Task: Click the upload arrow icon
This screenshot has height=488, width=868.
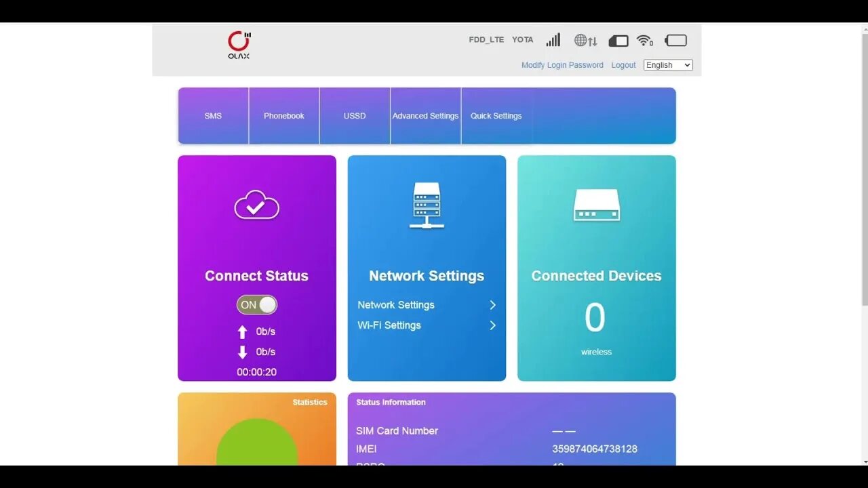Action: (242, 332)
